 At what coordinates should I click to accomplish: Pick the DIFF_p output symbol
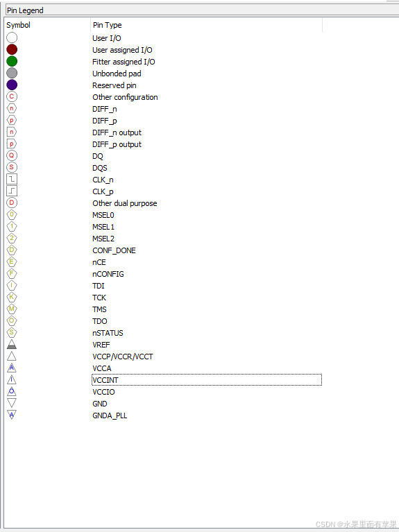click(12, 144)
